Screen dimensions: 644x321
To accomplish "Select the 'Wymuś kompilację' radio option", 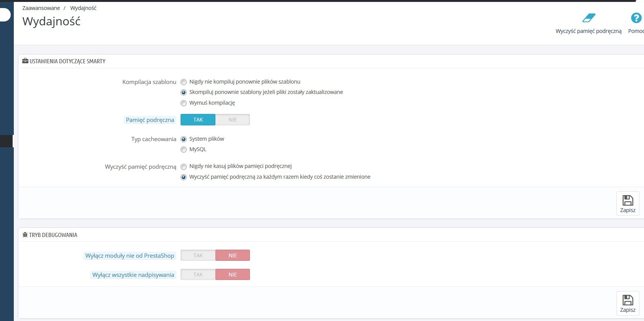I will tap(184, 103).
